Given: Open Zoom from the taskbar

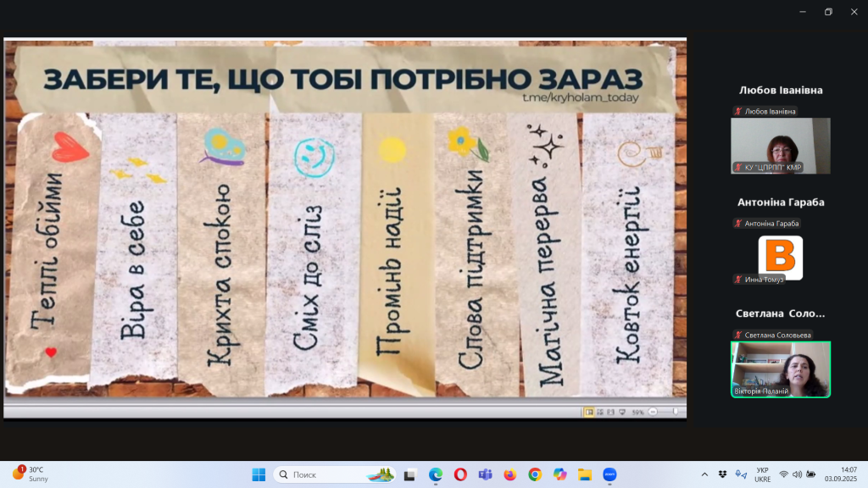Looking at the screenshot, I should [609, 474].
